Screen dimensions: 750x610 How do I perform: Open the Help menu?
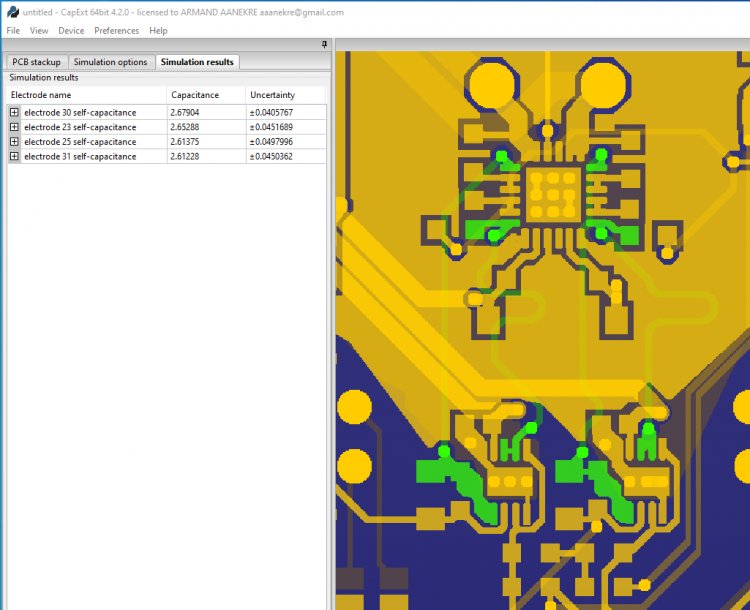coord(158,31)
